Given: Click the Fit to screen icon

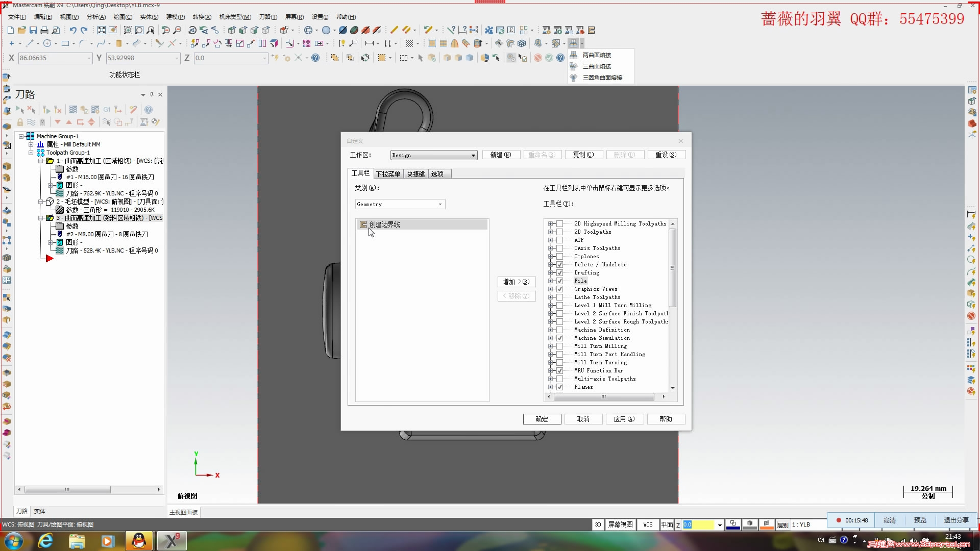Looking at the screenshot, I should pos(102,30).
